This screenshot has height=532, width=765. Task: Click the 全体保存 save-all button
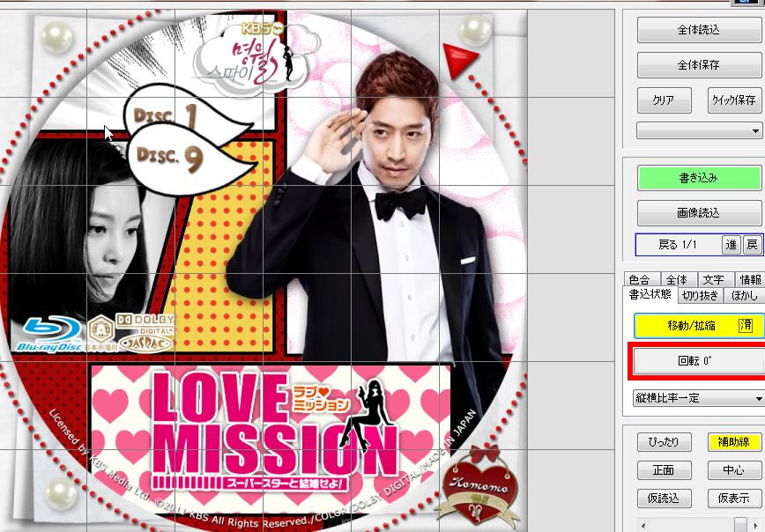click(x=699, y=65)
